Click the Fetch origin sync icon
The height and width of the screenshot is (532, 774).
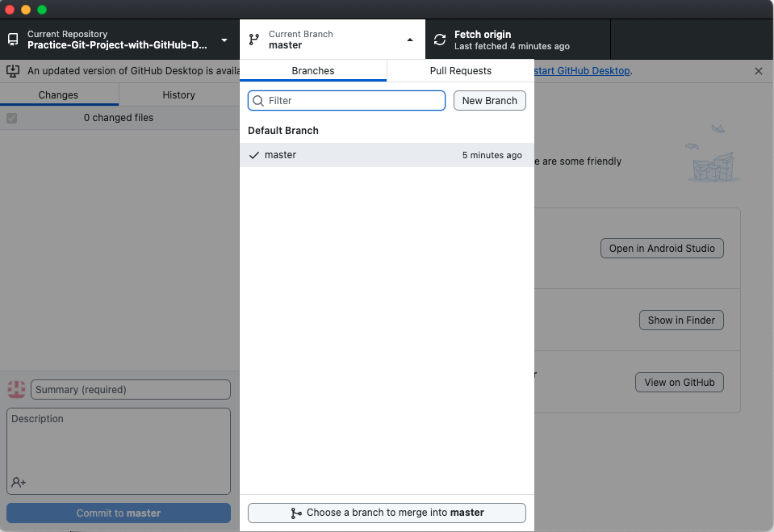(x=440, y=40)
